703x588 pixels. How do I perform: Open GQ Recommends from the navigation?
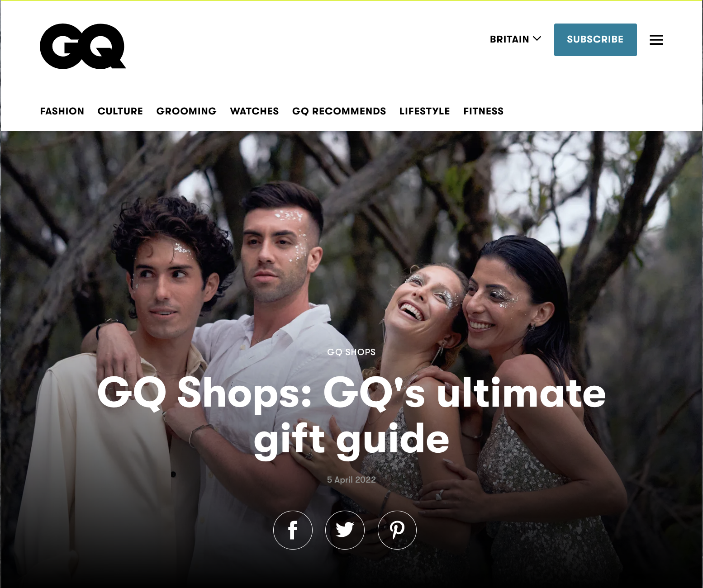tap(339, 111)
